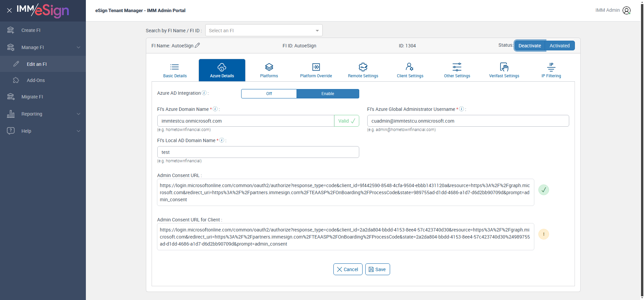
Task: Open the Basic Details tab
Action: (175, 70)
